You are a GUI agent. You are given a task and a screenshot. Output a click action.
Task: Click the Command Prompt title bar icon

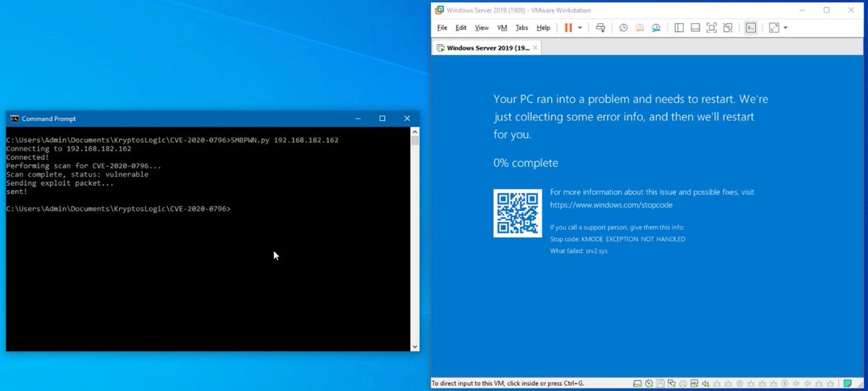click(x=14, y=119)
